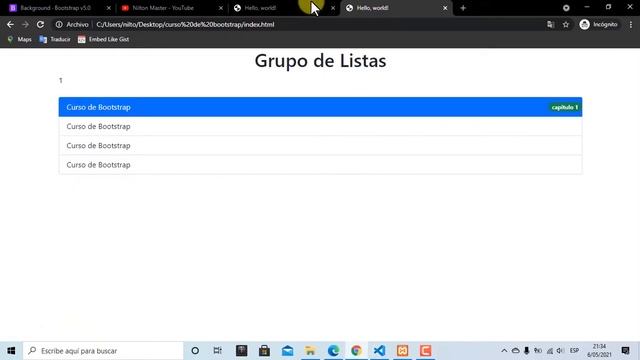Close the Nilton Master YouTube tab
This screenshot has width=640, height=360.
coord(221,8)
